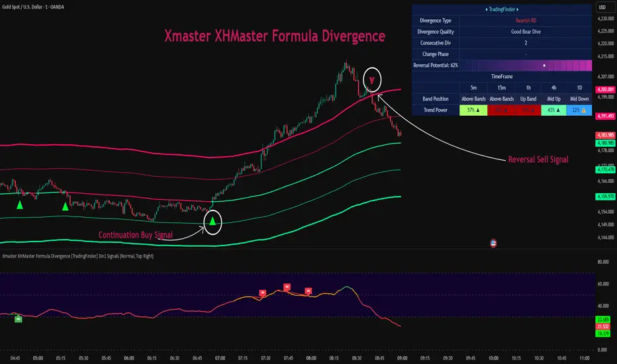Click 'Above Bands' under the 15m column
The height and width of the screenshot is (364, 617).
click(x=501, y=99)
